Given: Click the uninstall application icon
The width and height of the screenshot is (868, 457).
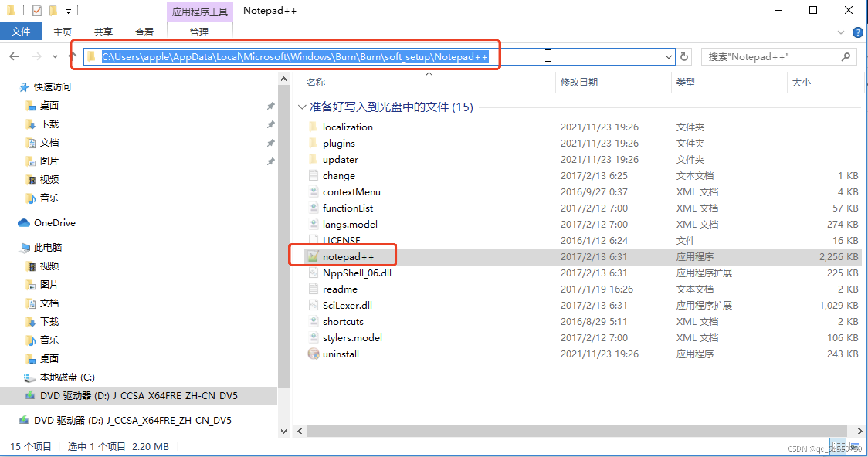Looking at the screenshot, I should click(x=313, y=354).
